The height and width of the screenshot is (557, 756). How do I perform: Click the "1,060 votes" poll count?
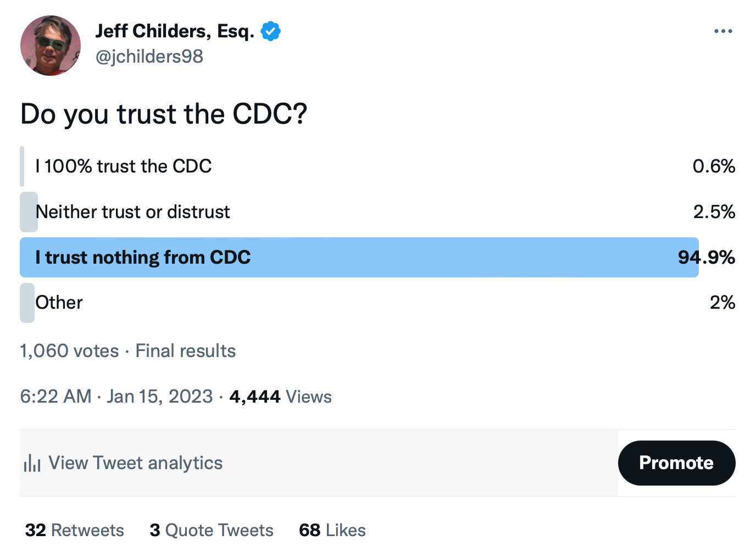click(x=69, y=351)
